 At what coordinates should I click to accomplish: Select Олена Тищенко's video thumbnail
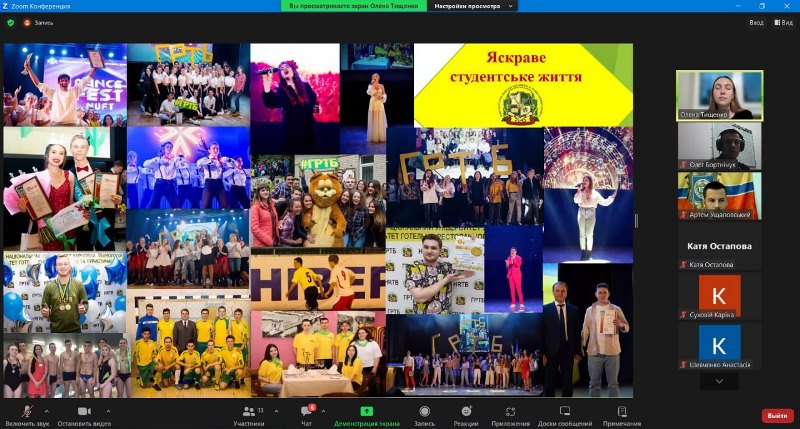719,94
